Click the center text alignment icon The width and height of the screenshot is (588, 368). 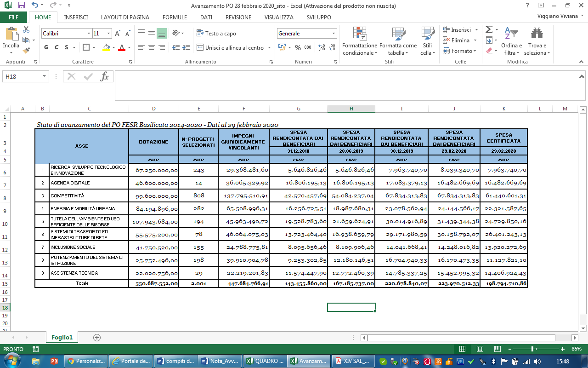151,47
